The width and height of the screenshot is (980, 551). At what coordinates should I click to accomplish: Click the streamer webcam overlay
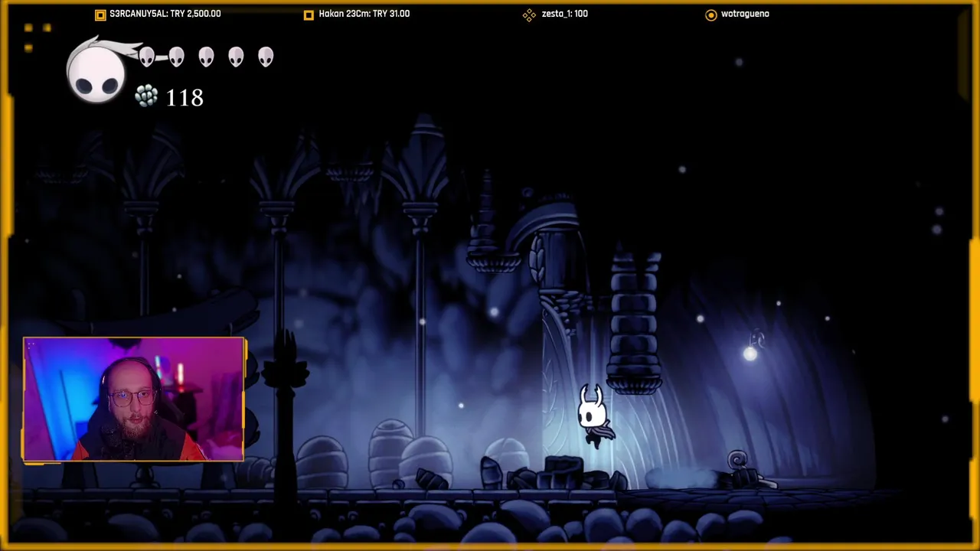[134, 399]
